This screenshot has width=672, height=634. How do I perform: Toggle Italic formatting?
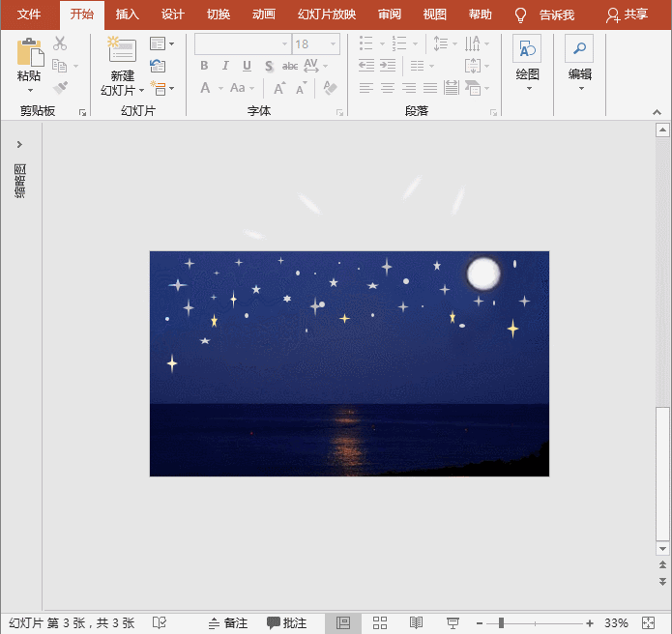225,66
